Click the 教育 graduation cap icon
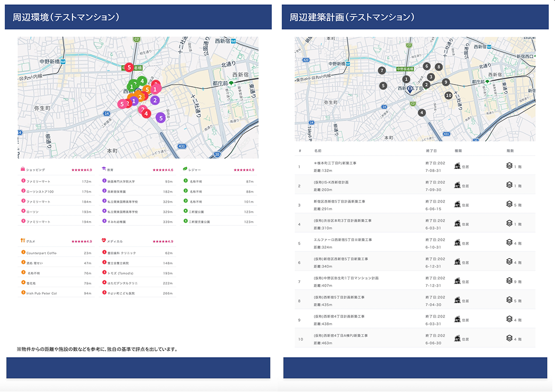This screenshot has width=555, height=392. 104,170
